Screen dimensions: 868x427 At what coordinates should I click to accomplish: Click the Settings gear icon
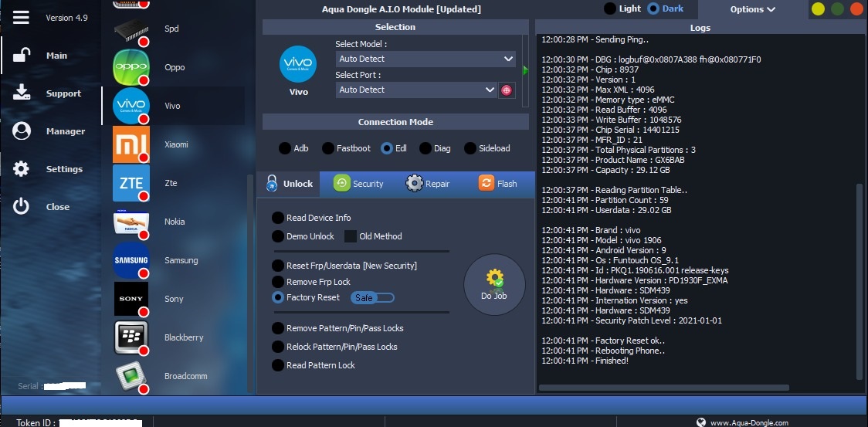[21, 169]
